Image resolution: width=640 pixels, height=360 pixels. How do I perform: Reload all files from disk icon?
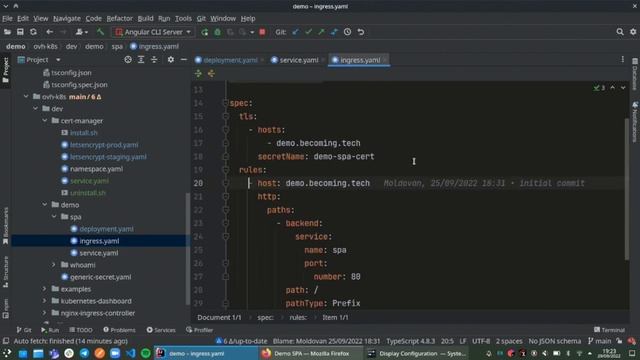[33, 32]
